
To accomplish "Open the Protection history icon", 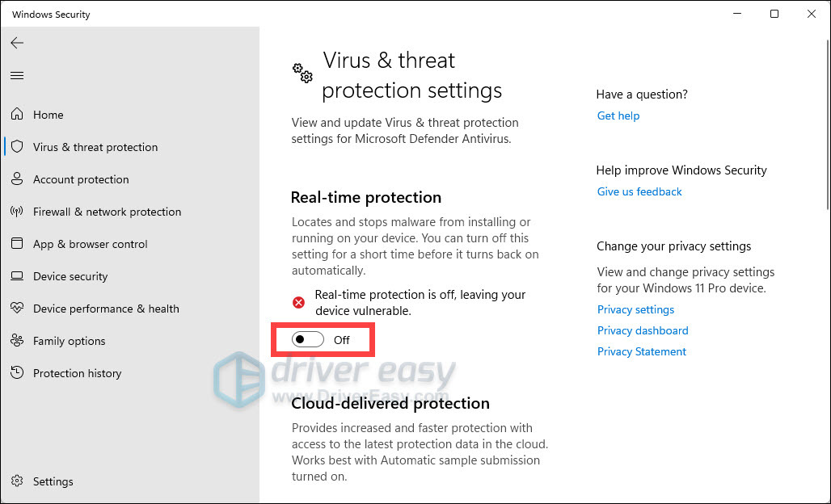I will point(17,373).
